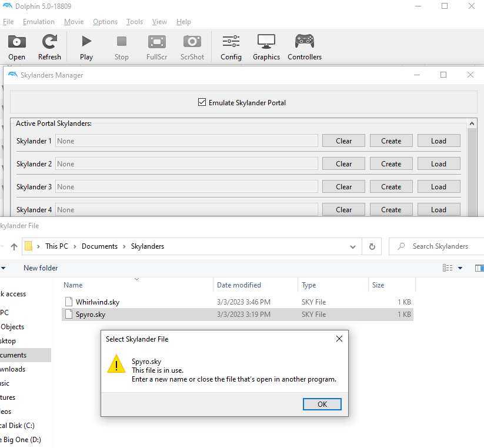This screenshot has width=484, height=448.
Task: Click Documents in the address breadcrumb
Action: (x=99, y=246)
